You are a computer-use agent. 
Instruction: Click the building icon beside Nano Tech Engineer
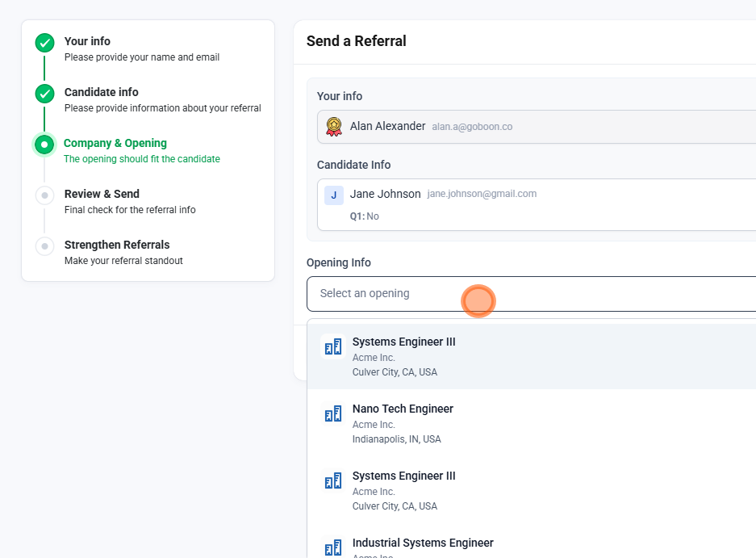tap(333, 413)
